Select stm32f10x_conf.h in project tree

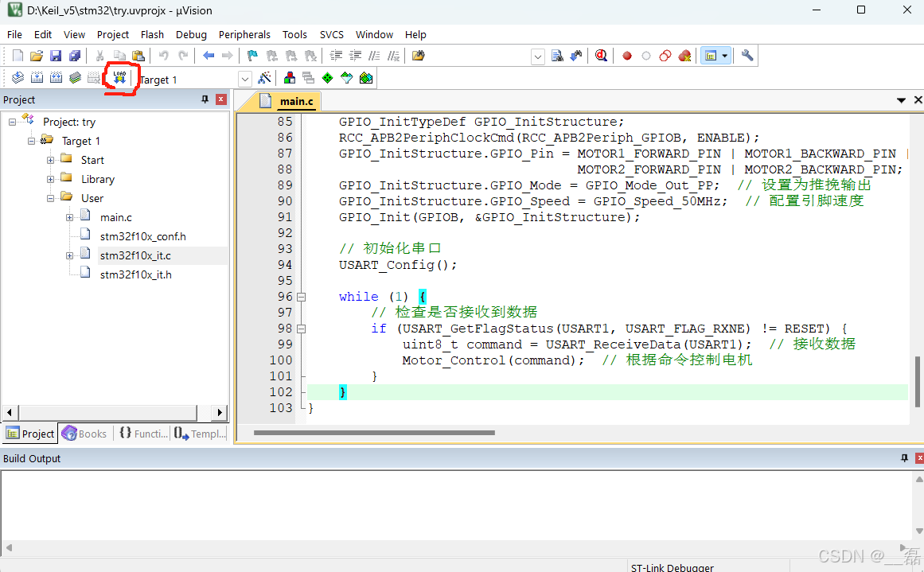pos(142,236)
